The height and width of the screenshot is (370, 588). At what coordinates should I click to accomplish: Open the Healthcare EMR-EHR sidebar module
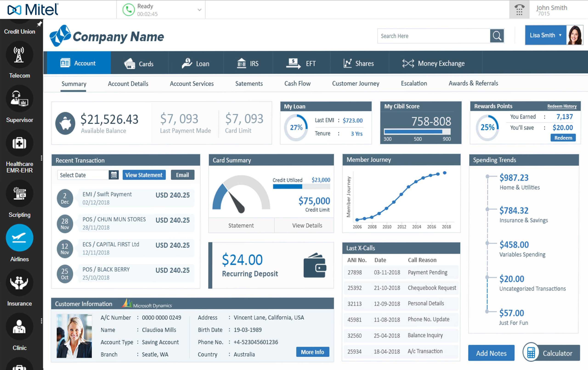[x=19, y=143]
